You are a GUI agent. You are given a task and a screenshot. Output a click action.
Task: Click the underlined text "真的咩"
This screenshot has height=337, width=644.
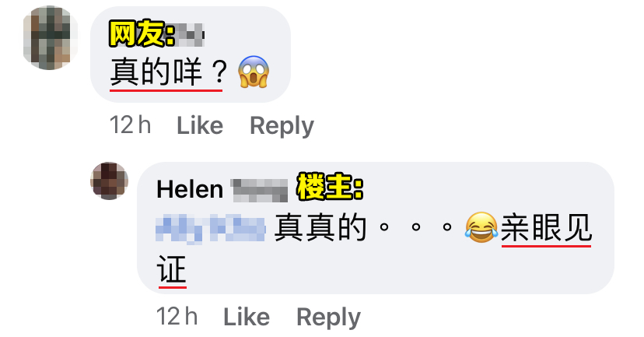(156, 72)
